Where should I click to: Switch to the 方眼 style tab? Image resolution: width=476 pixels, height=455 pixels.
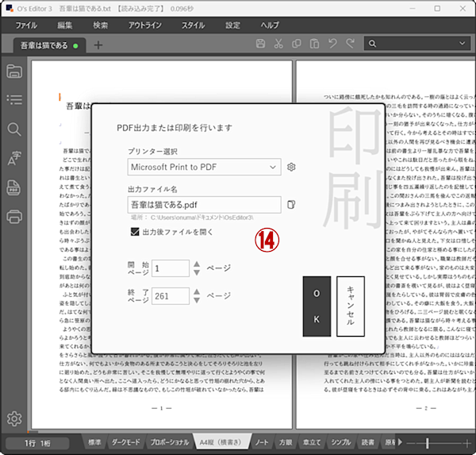pyautogui.click(x=286, y=442)
